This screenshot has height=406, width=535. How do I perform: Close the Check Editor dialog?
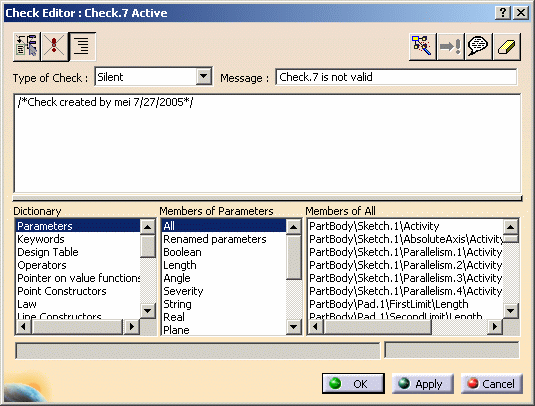point(521,13)
